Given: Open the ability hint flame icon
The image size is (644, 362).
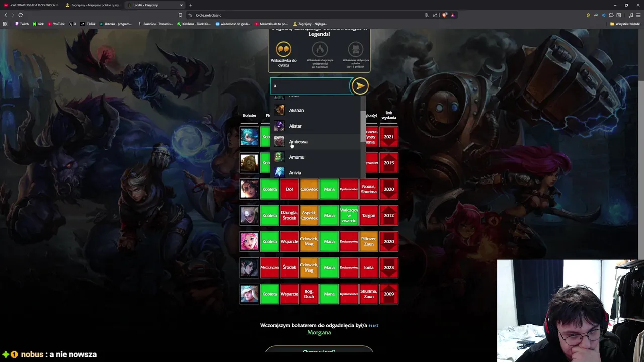Looking at the screenshot, I should tap(319, 49).
